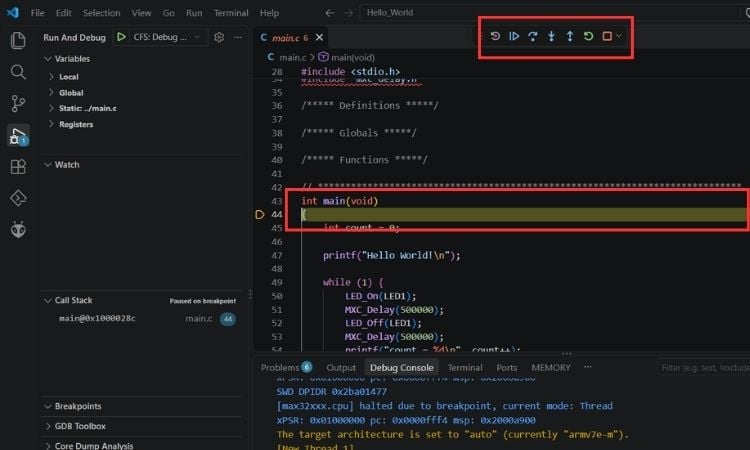The height and width of the screenshot is (450, 750).
Task: Open the Selection menu
Action: 101,13
